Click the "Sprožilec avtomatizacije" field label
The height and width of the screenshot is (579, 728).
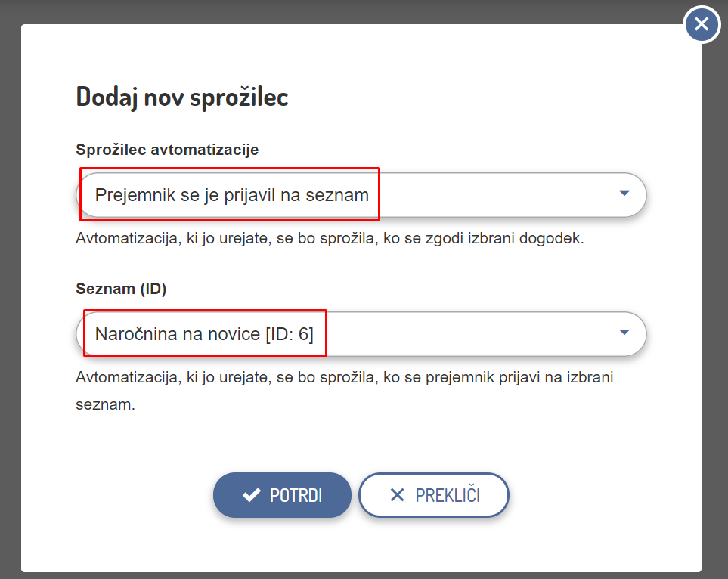coord(167,150)
